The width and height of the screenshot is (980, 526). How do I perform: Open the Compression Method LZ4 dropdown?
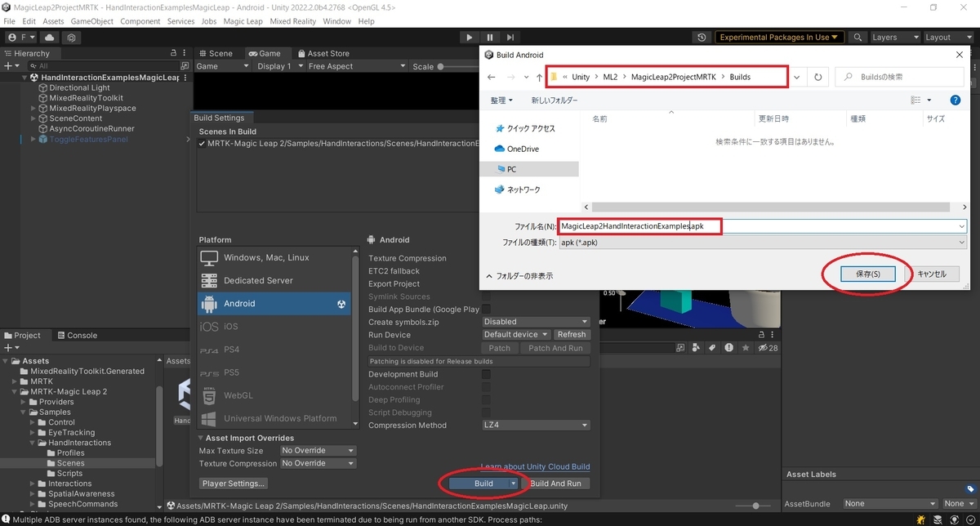[536, 426]
